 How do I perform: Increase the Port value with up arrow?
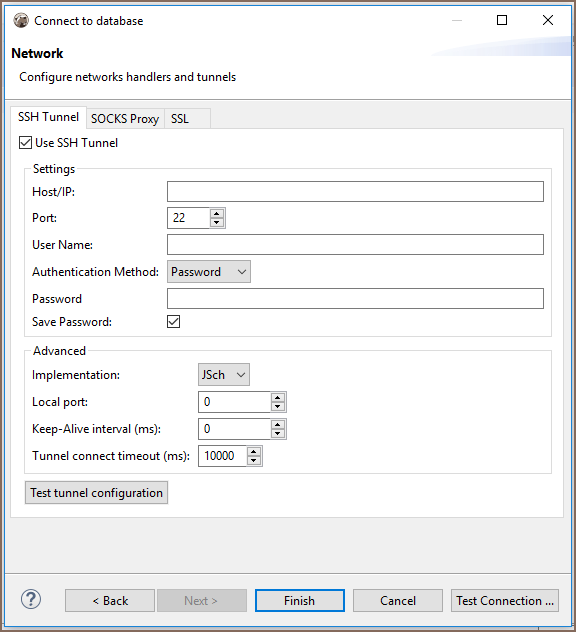tap(217, 214)
